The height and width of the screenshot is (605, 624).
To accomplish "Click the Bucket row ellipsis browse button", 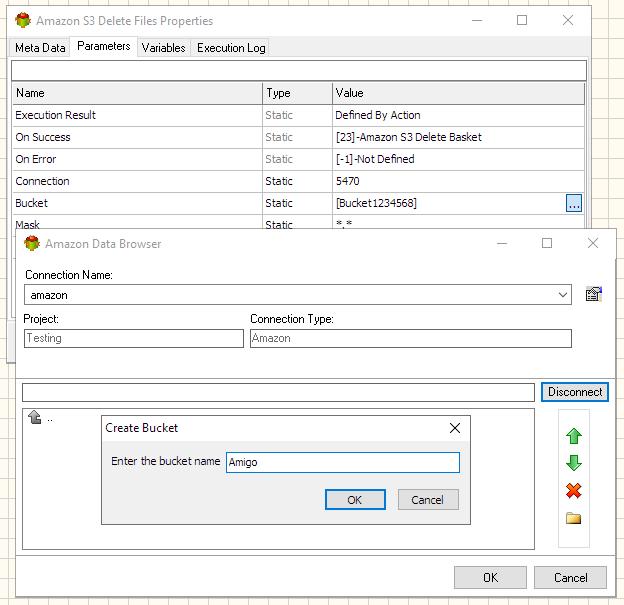I will (x=573, y=203).
